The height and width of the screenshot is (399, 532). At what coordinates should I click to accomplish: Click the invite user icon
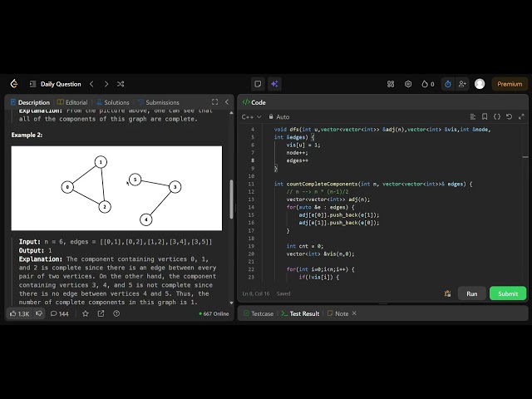pos(462,84)
